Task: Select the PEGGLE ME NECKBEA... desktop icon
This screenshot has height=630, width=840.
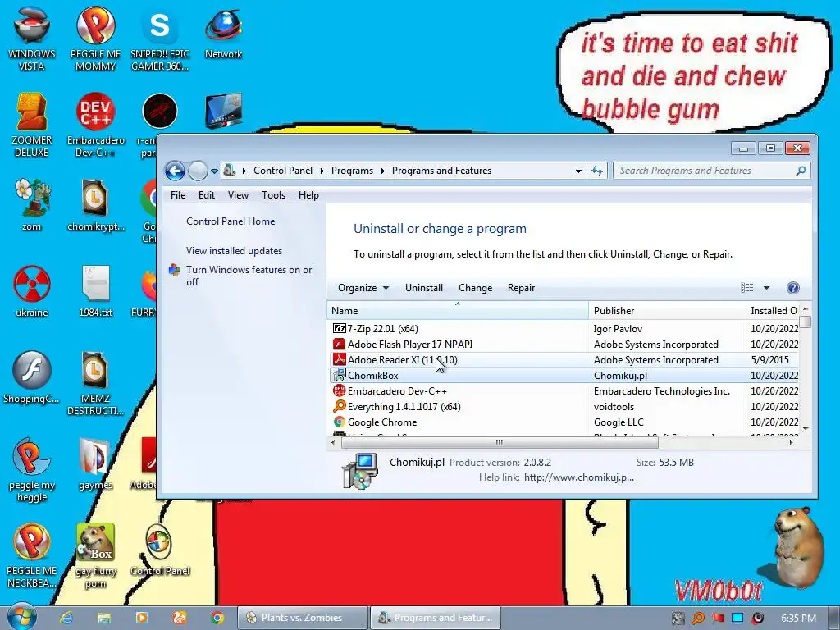Action: tap(32, 555)
